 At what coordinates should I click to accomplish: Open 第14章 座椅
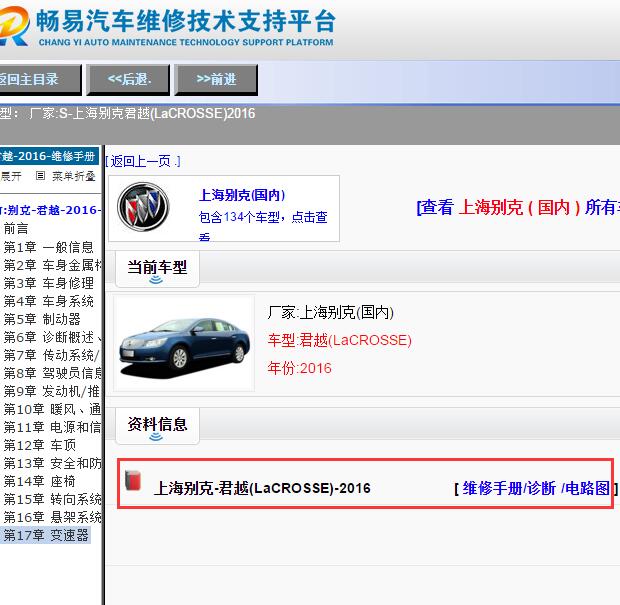pyautogui.click(x=40, y=481)
